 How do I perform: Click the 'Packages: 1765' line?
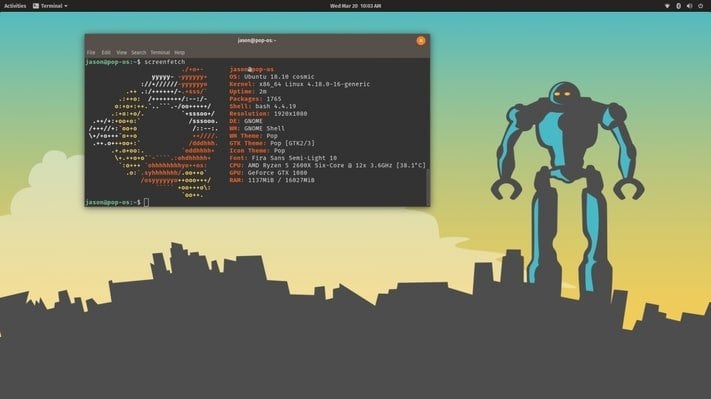click(255, 99)
